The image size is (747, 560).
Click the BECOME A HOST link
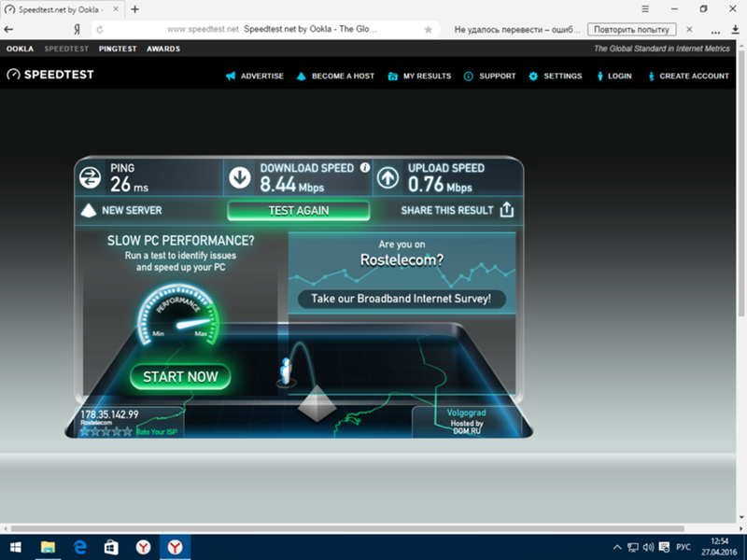pyautogui.click(x=343, y=77)
